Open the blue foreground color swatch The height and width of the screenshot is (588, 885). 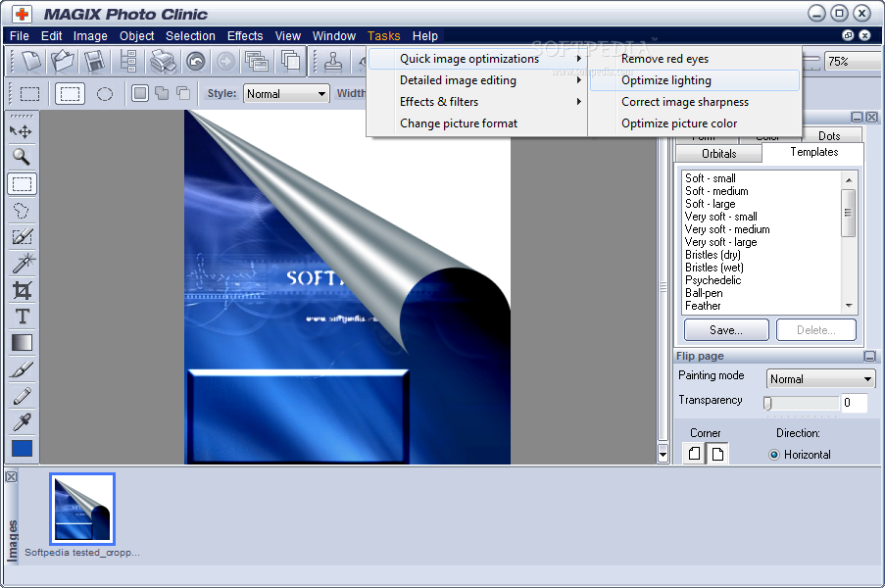[22, 449]
